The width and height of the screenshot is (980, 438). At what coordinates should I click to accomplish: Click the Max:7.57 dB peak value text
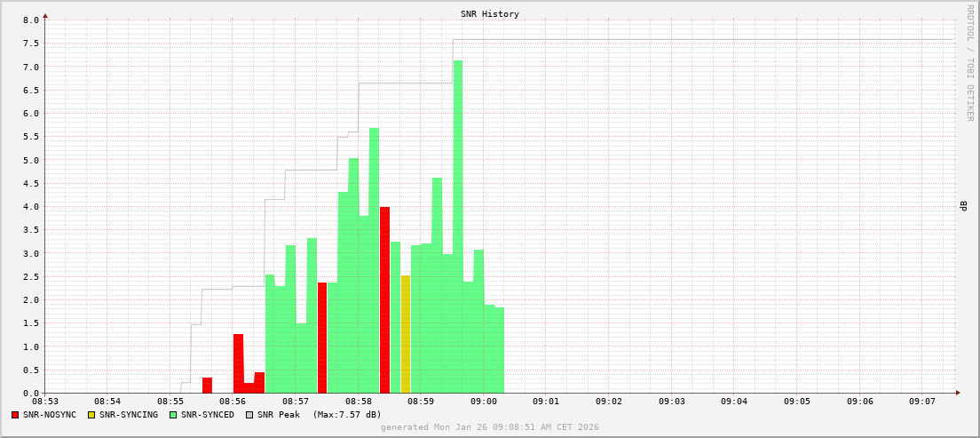point(347,415)
